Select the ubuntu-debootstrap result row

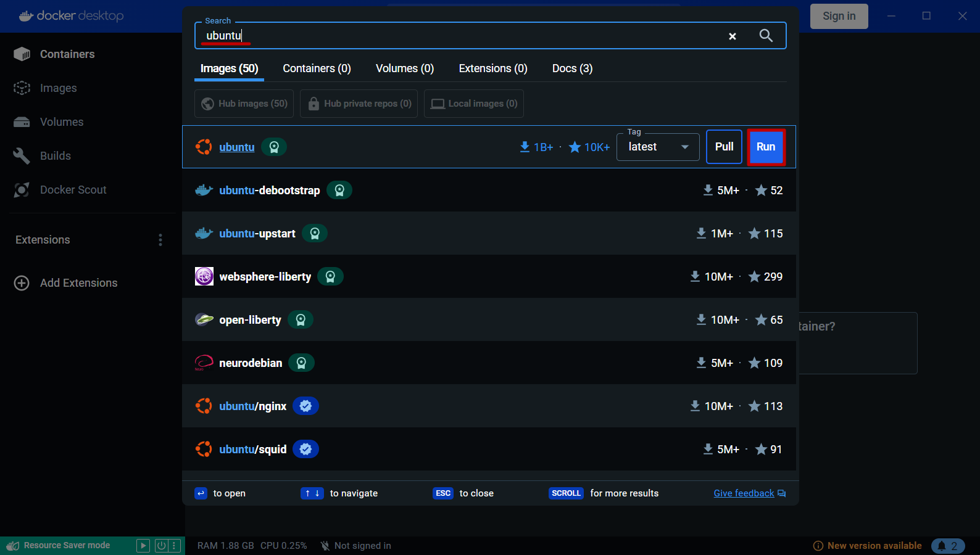489,190
